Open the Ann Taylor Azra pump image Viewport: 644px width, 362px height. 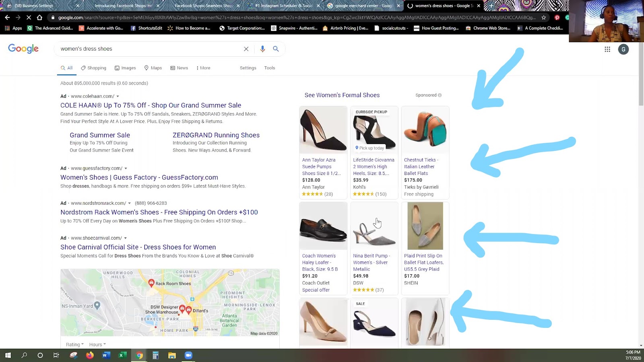[x=323, y=130]
